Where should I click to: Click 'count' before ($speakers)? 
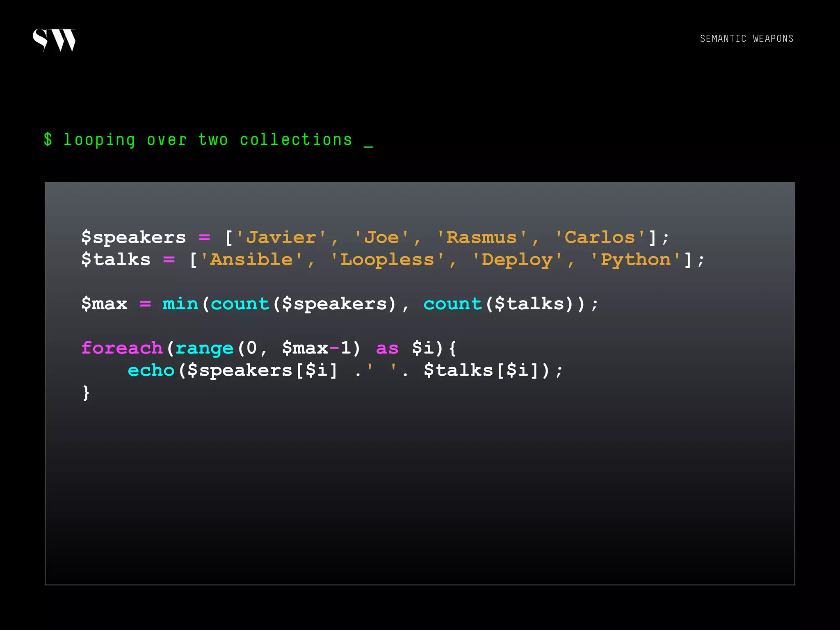[240, 304]
